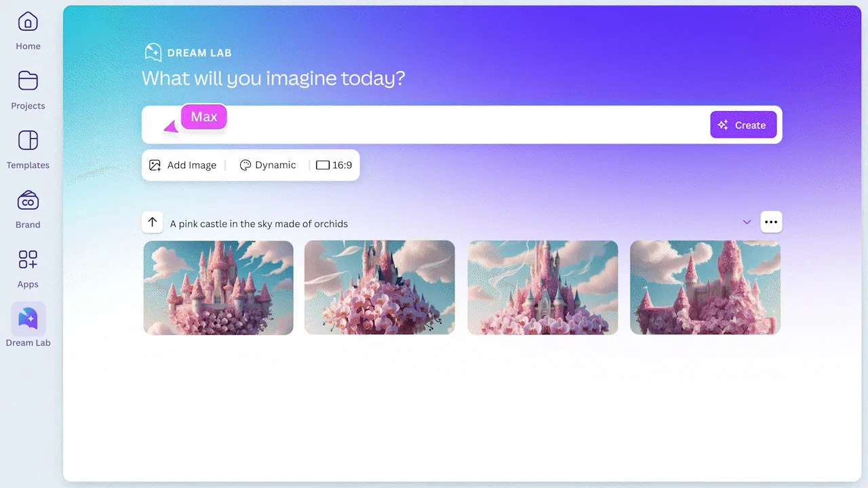Click the Add Image icon
868x488 pixels.
(156, 165)
